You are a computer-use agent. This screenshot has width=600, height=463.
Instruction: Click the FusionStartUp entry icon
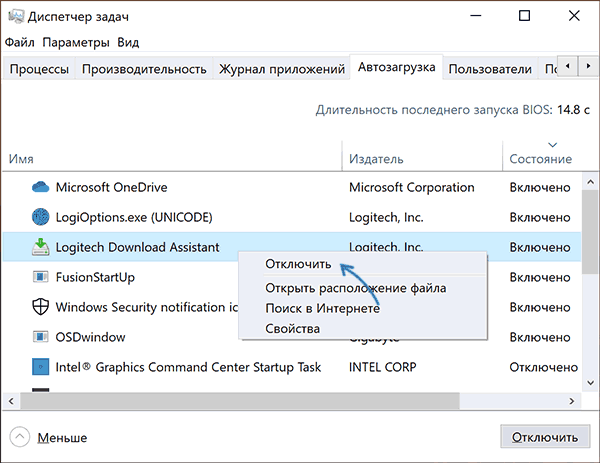click(40, 277)
